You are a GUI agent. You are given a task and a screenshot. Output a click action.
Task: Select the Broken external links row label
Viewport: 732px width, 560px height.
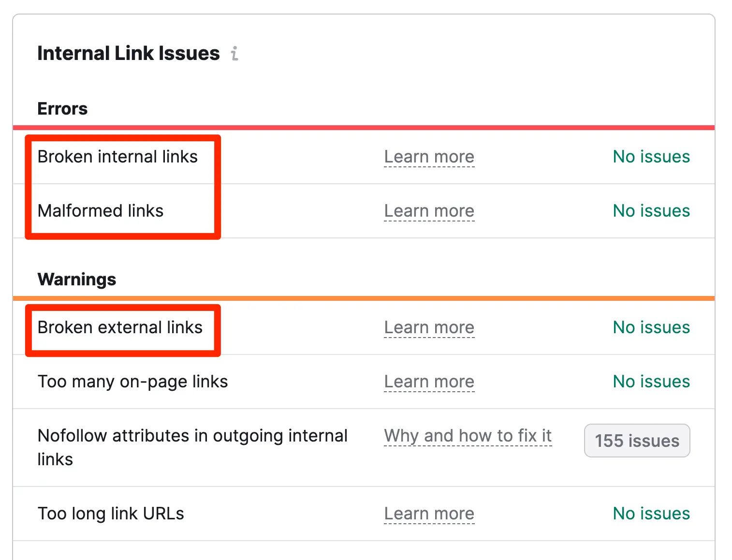(120, 327)
